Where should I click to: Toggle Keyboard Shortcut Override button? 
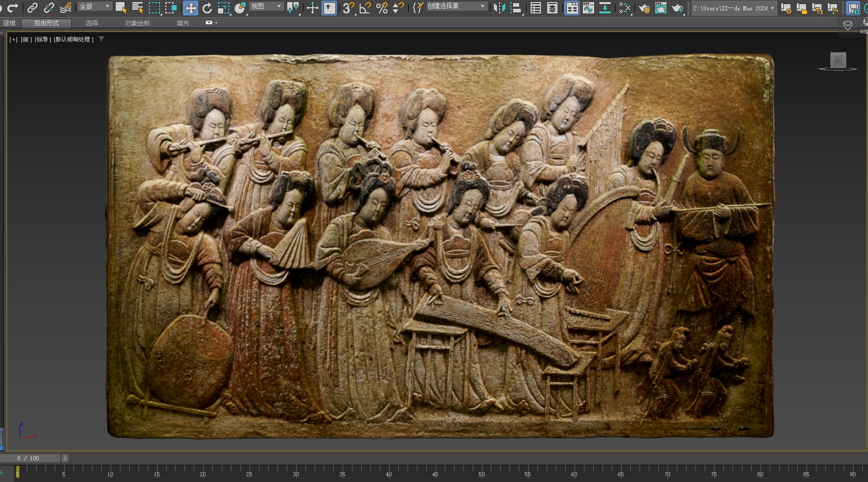coord(329,8)
